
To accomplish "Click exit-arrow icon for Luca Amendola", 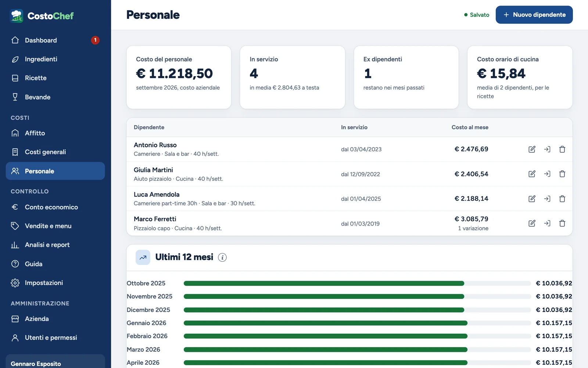I will 547,199.
